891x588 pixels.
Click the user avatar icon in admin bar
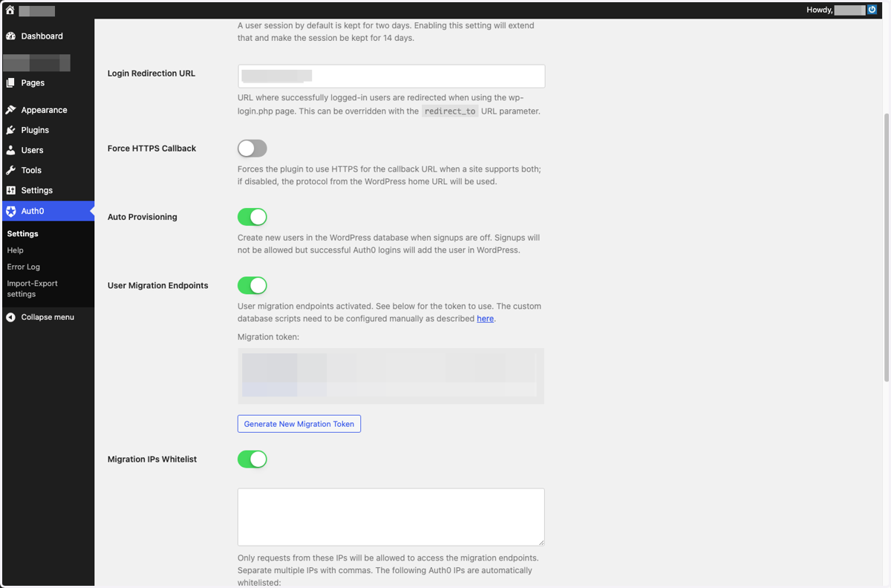(x=872, y=10)
